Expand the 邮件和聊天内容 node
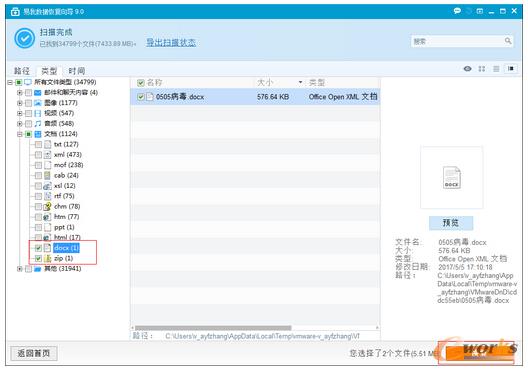 tap(20, 93)
